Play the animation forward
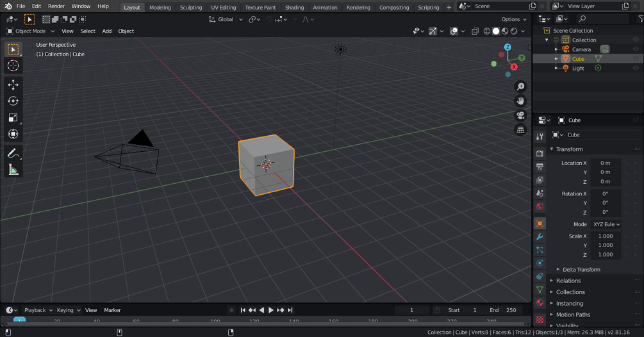Viewport: 644px width, 337px height. [271, 310]
